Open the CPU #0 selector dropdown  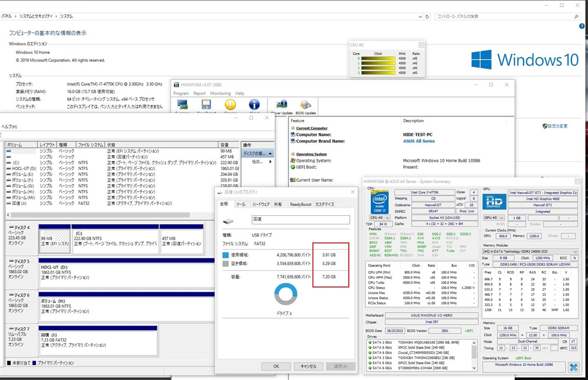(380, 218)
